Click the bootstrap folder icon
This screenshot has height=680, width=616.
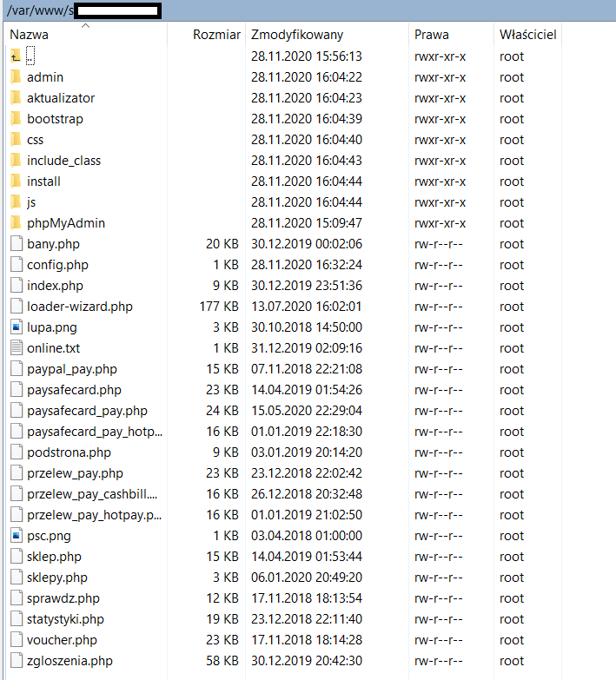pyautogui.click(x=16, y=119)
